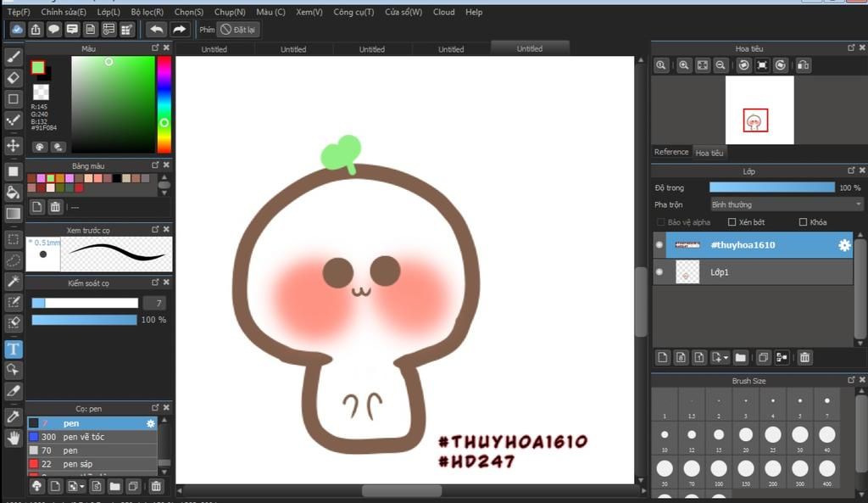Select the Lớp1 layer row
This screenshot has height=503, width=868.
[x=754, y=272]
